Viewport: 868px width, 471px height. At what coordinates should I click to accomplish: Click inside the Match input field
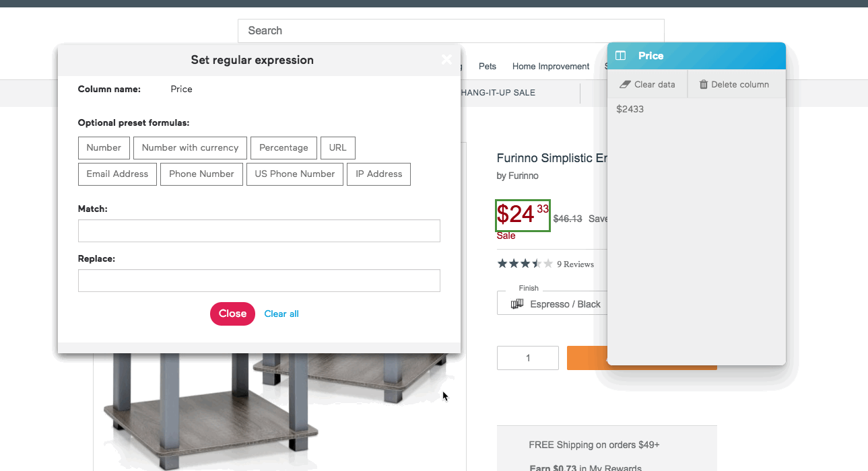point(259,231)
